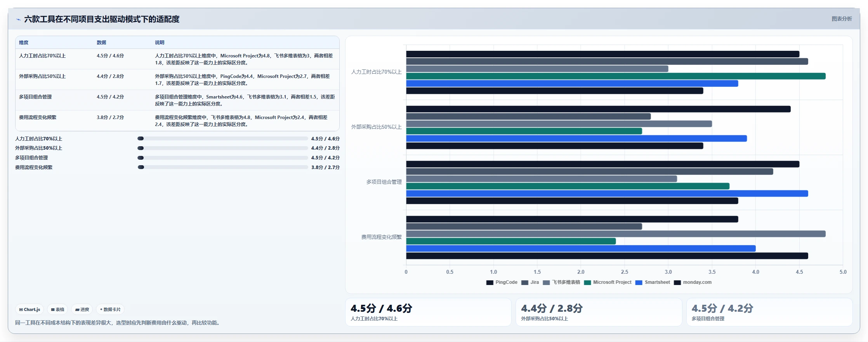868x342 pixels.
Task: Click the bottom monday.com bar in 费用流程变化频繁
Action: (x=607, y=256)
